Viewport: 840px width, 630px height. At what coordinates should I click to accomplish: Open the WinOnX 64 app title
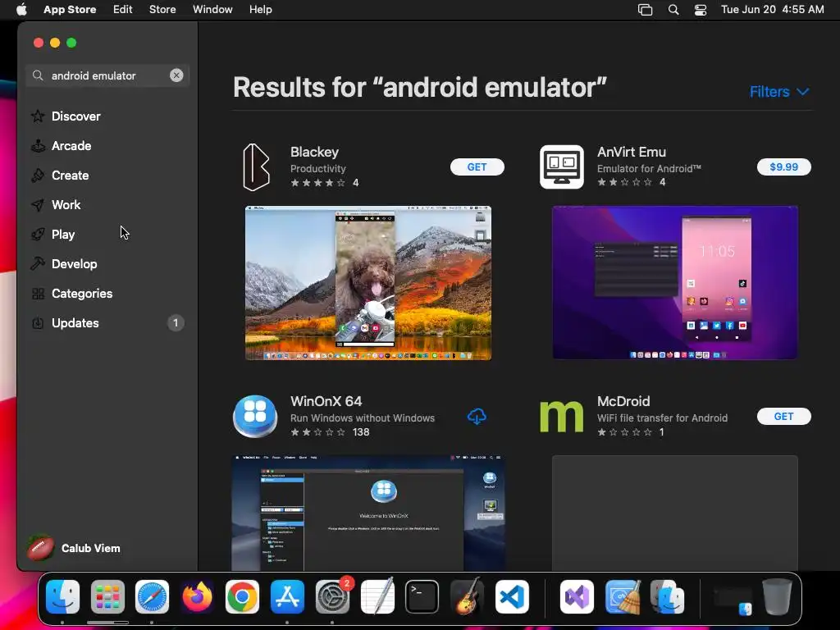[326, 401]
